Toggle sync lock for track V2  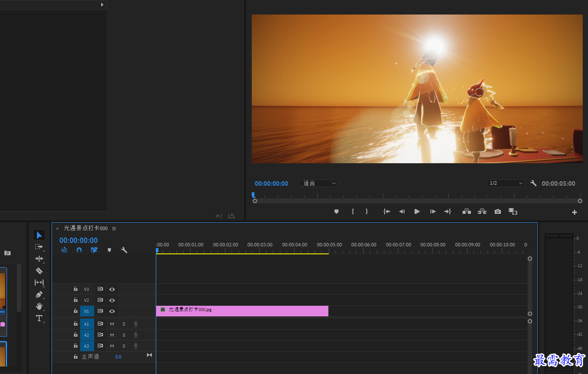tap(100, 300)
